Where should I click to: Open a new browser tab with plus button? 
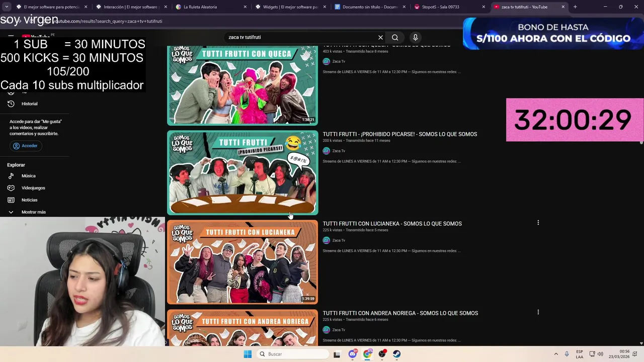(x=575, y=7)
